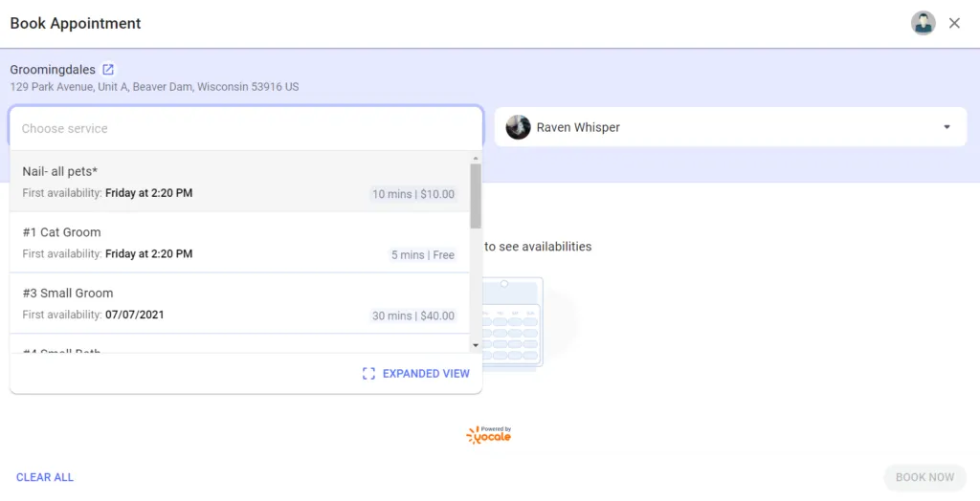Image resolution: width=980 pixels, height=501 pixels.
Task: Click the Yocale powered-by logo
Action: 489,435
